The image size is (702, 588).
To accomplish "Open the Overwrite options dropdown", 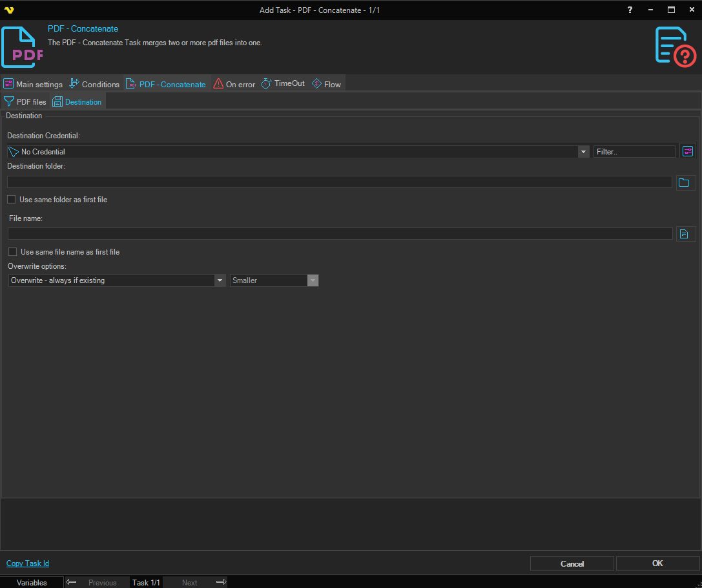I will click(220, 280).
